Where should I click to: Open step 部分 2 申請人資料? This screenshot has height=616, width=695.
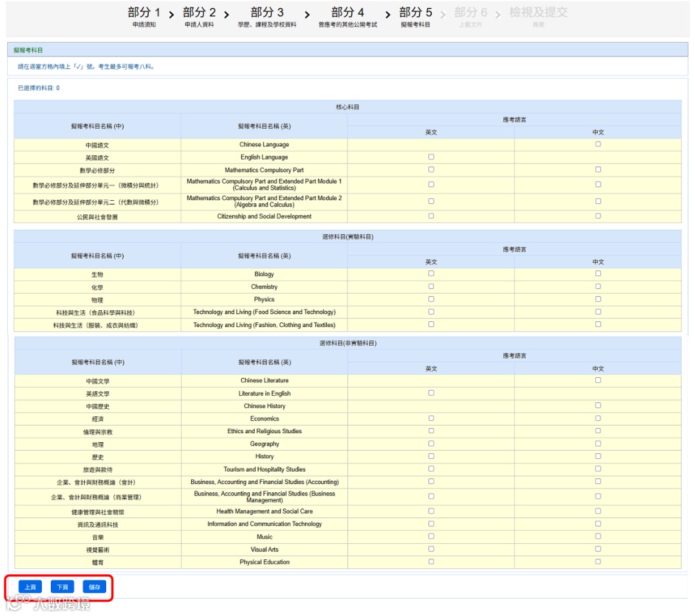[x=199, y=17]
